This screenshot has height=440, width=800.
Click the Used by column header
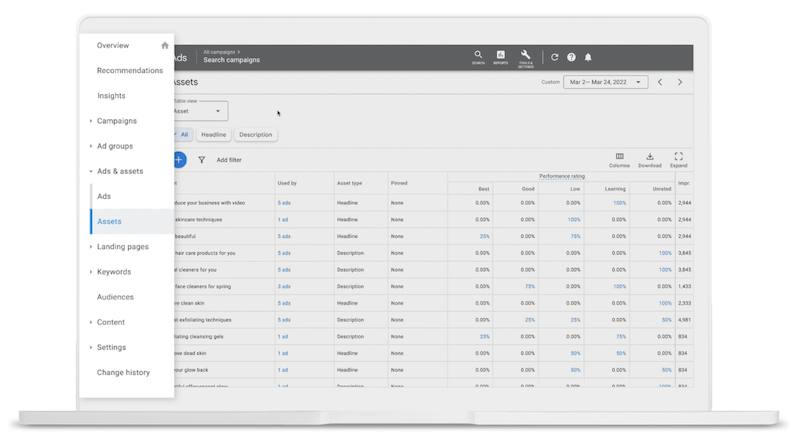click(x=287, y=183)
